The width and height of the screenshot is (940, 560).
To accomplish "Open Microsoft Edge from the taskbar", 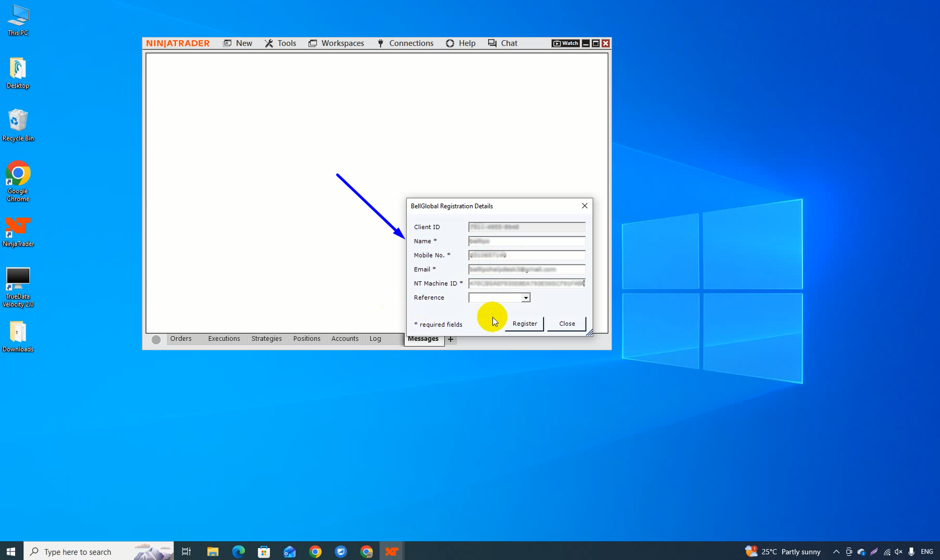I will click(x=238, y=551).
